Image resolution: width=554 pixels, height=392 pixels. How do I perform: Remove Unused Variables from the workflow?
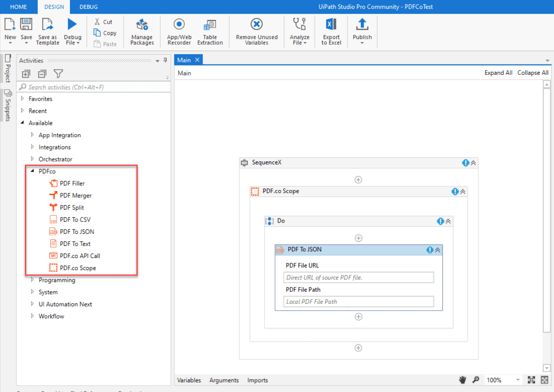point(256,31)
